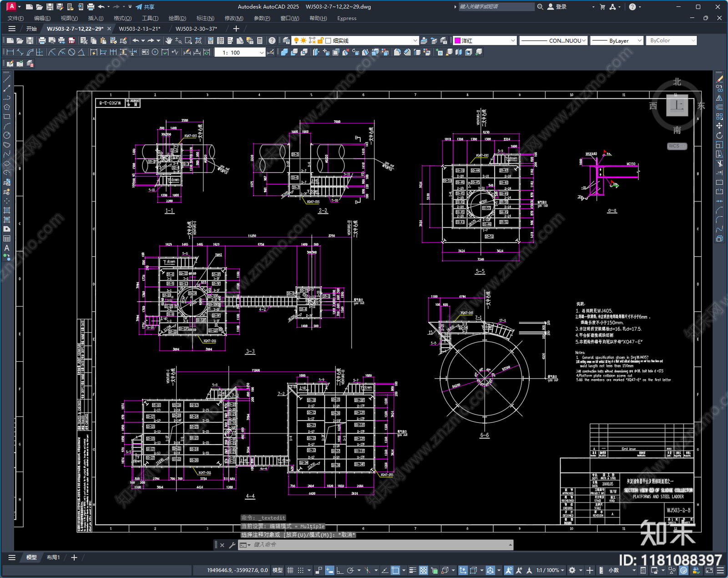
Task: Click the Plot/Print icon in toolbar
Action: [42, 41]
